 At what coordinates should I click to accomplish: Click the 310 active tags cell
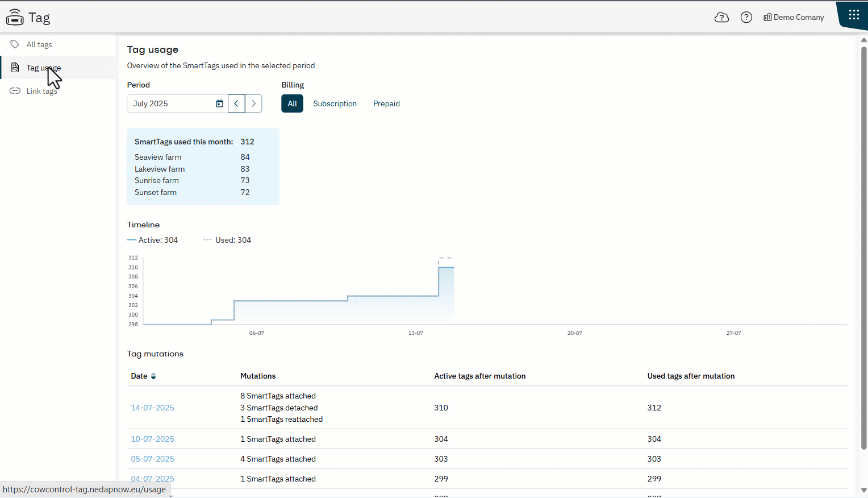[441, 408]
